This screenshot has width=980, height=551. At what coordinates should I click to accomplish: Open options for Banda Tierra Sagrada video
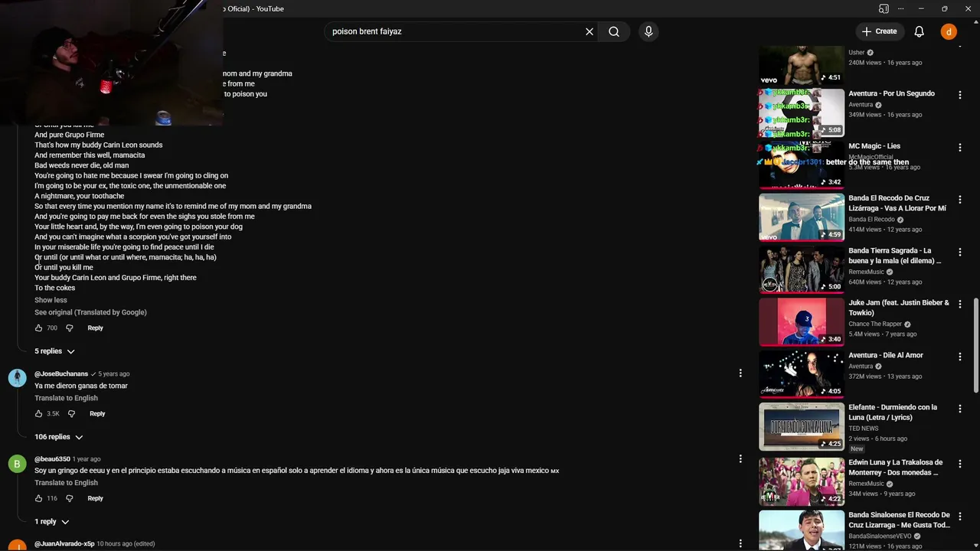960,252
